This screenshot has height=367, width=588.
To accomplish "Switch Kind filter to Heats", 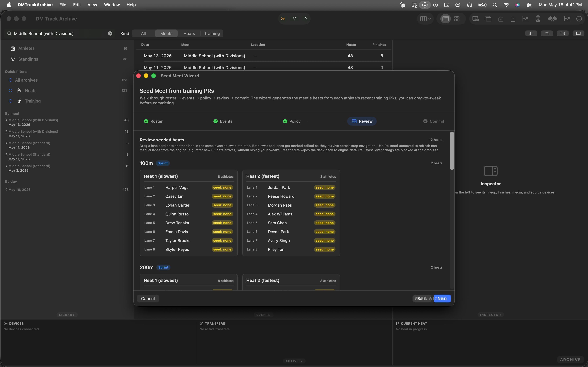I will pyautogui.click(x=189, y=33).
